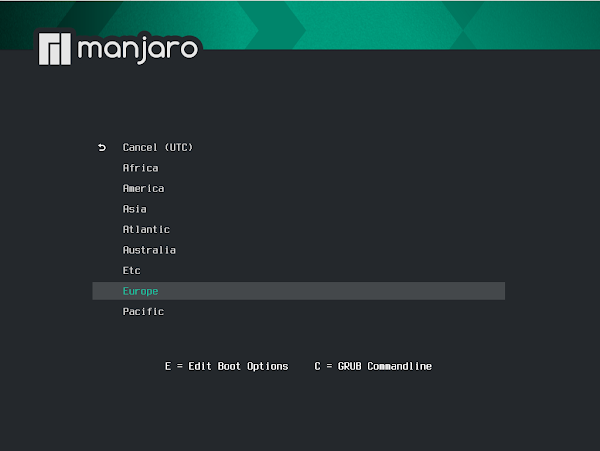The width and height of the screenshot is (600, 451).
Task: Select the highlighted Europe entry
Action: tap(298, 291)
